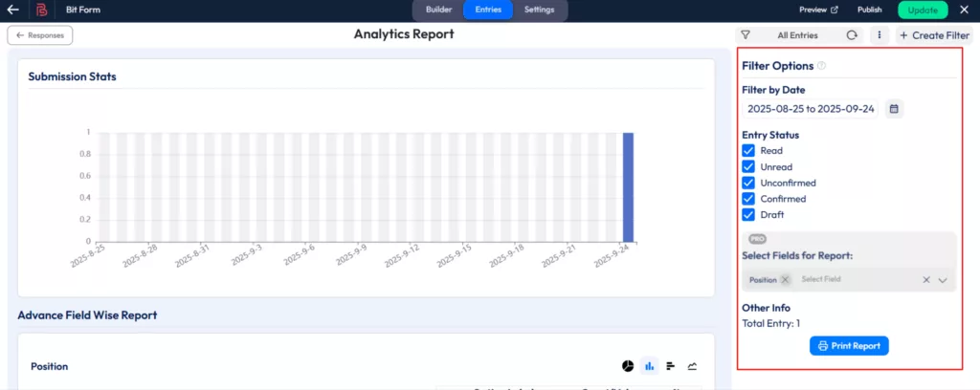Click the 2025-8-25 axis label

(88, 256)
